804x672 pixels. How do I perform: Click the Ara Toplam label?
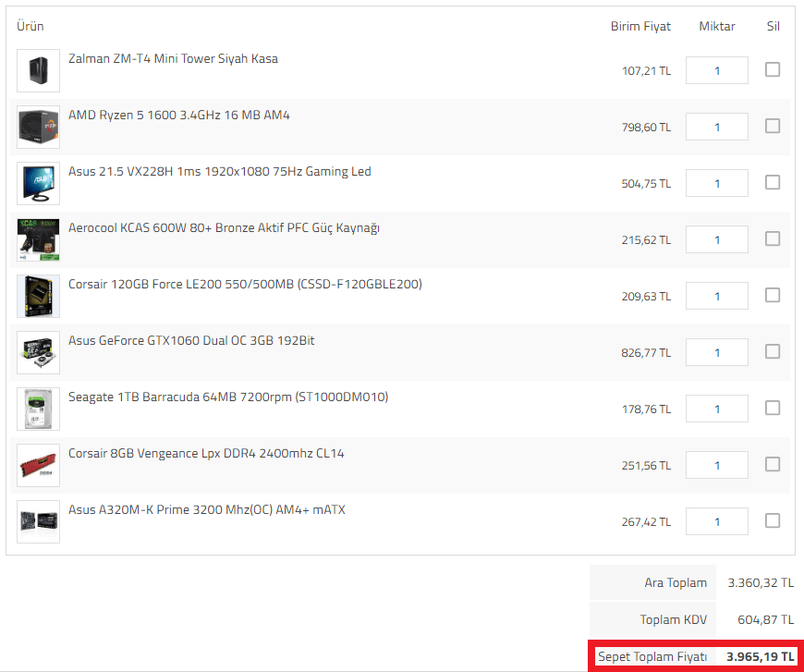pyautogui.click(x=676, y=583)
